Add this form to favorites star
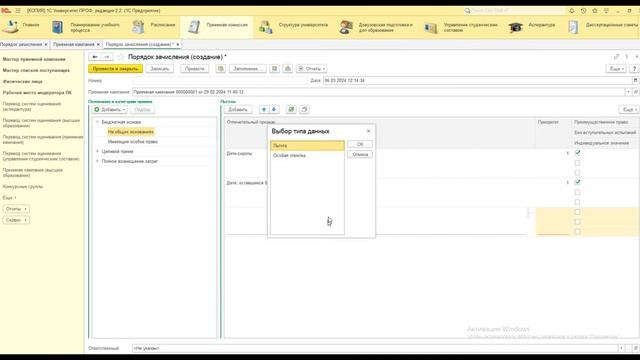The height and width of the screenshot is (360, 640). (x=120, y=57)
